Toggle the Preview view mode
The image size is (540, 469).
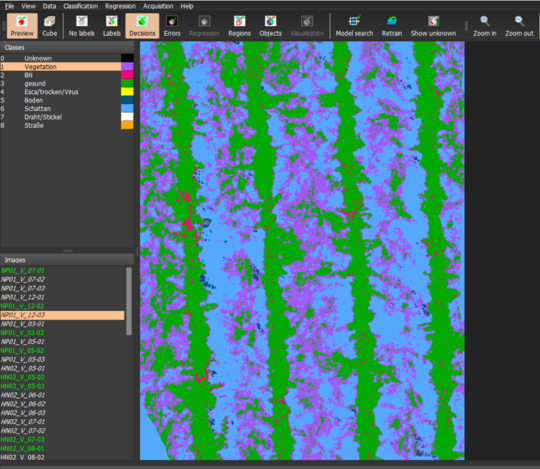[22, 26]
